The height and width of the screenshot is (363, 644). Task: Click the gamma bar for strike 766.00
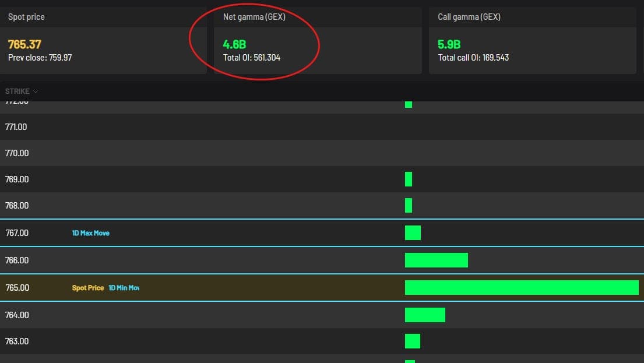click(436, 260)
